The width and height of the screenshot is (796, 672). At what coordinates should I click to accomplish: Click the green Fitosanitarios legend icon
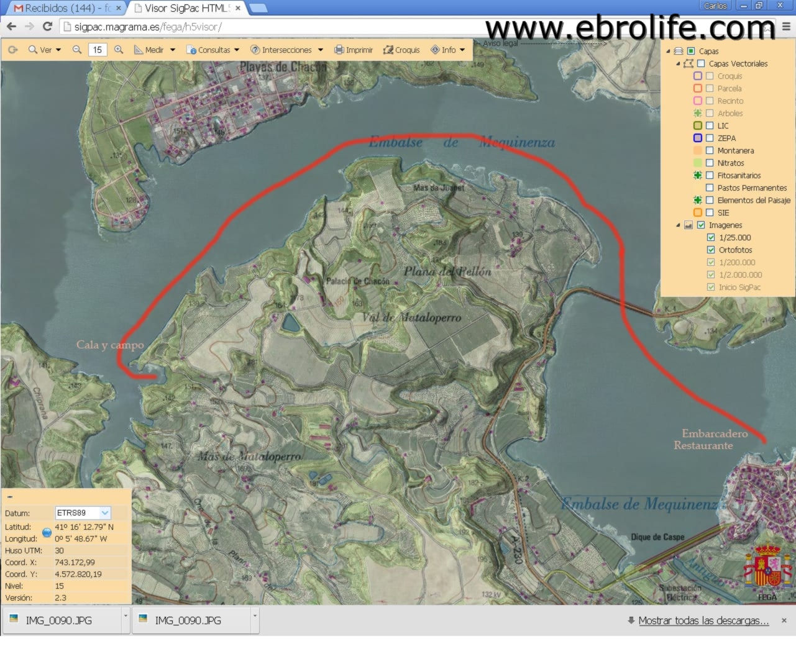pyautogui.click(x=698, y=175)
